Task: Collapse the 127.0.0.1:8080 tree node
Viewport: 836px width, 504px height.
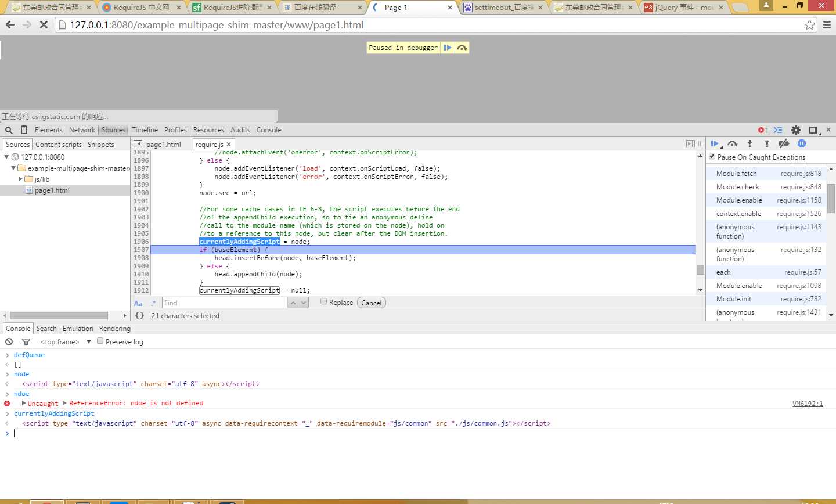Action: (6, 157)
